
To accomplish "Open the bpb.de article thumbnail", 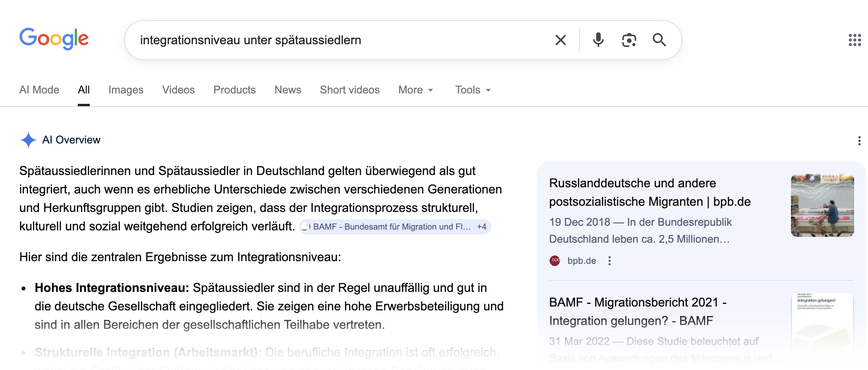I will [822, 205].
